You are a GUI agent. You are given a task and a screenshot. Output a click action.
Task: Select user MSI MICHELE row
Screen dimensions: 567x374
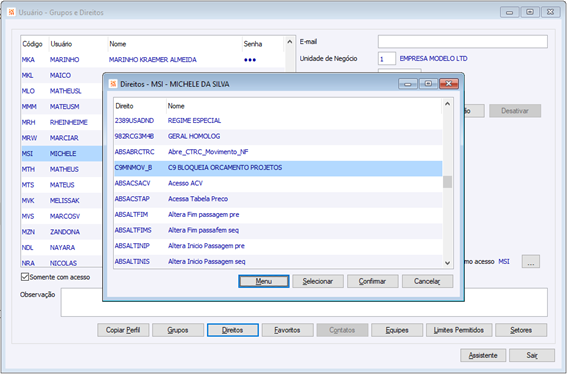click(62, 154)
